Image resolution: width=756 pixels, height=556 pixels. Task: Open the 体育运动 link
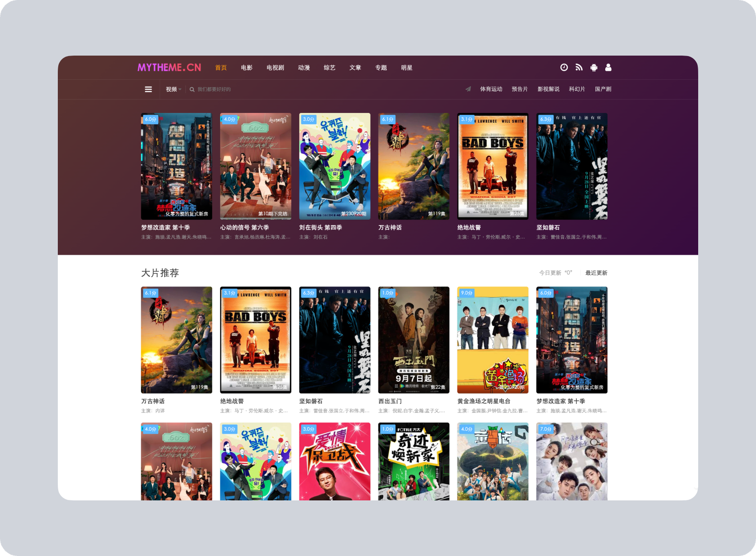click(491, 89)
